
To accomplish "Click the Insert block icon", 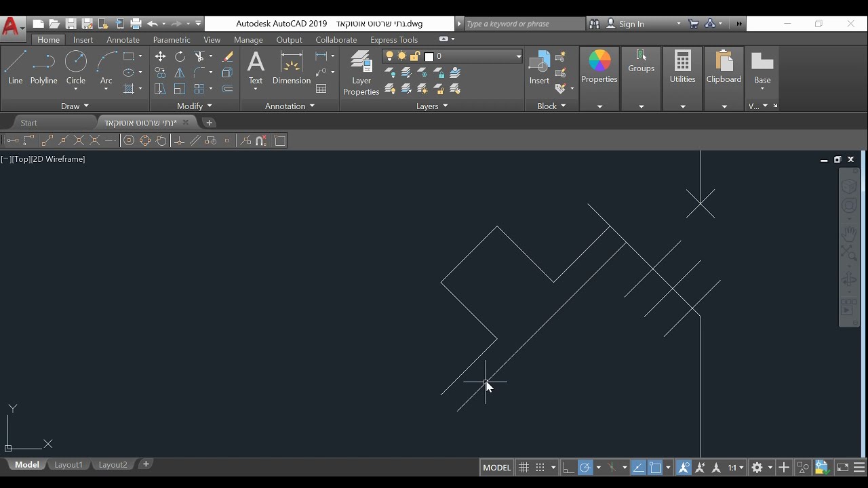I will pos(539,68).
